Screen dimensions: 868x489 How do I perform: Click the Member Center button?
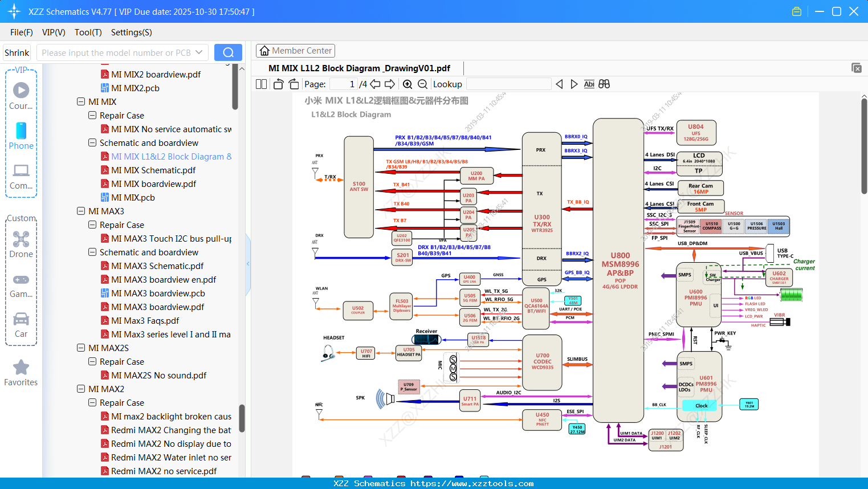point(295,51)
